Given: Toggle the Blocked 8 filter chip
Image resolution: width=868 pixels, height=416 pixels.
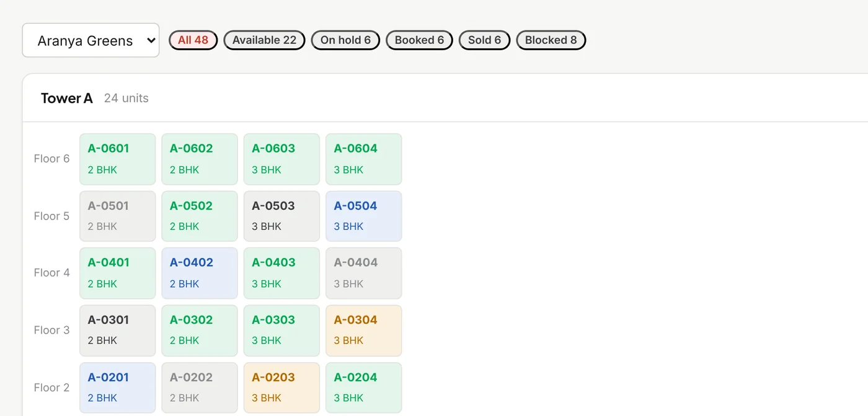Looking at the screenshot, I should 551,40.
